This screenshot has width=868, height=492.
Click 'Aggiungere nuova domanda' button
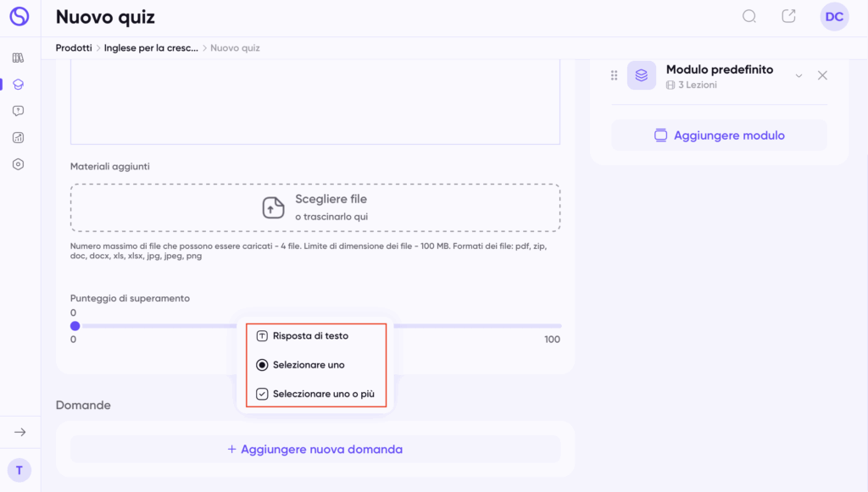tap(315, 450)
